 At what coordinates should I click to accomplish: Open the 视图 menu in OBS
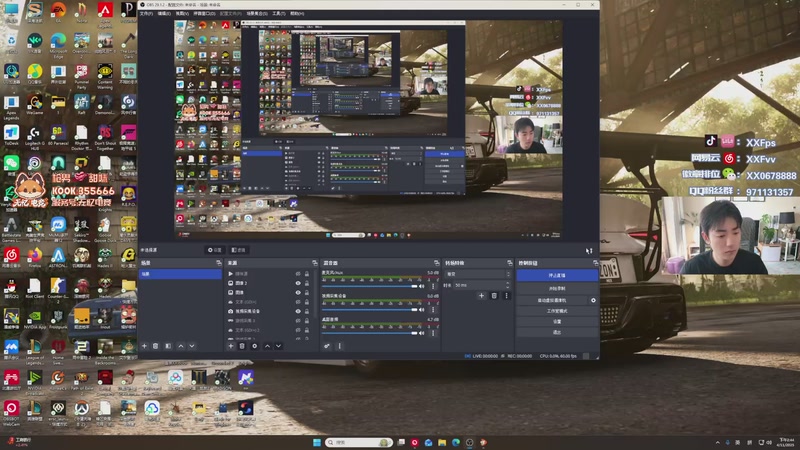click(x=183, y=13)
